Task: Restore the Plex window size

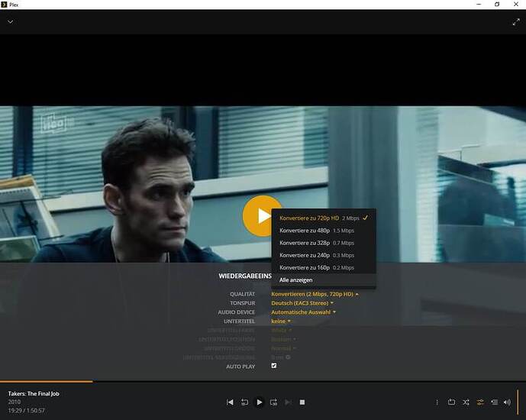Action: [497, 5]
